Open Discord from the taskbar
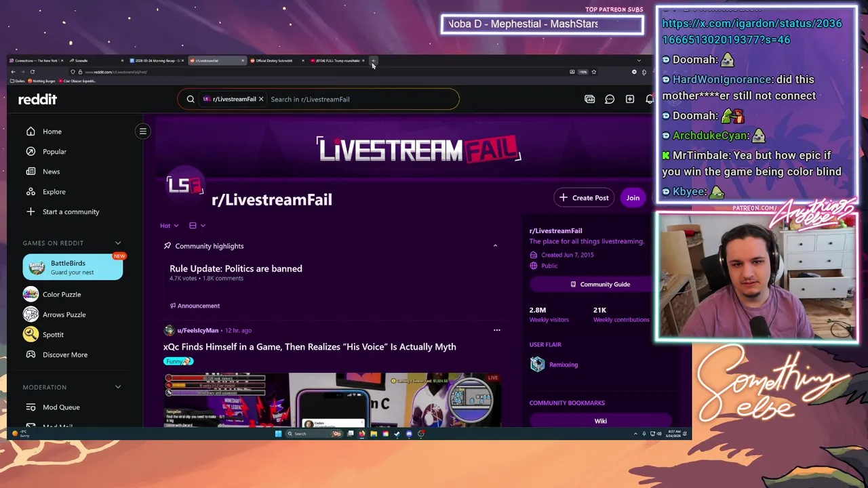The height and width of the screenshot is (488, 868). pos(409,434)
